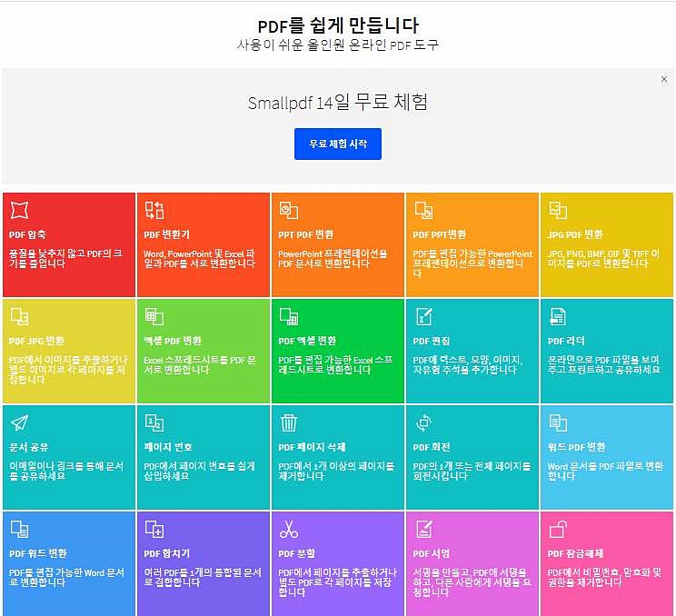
Task: Click the PDF 엑셀 변환 icon
Action: (x=289, y=316)
